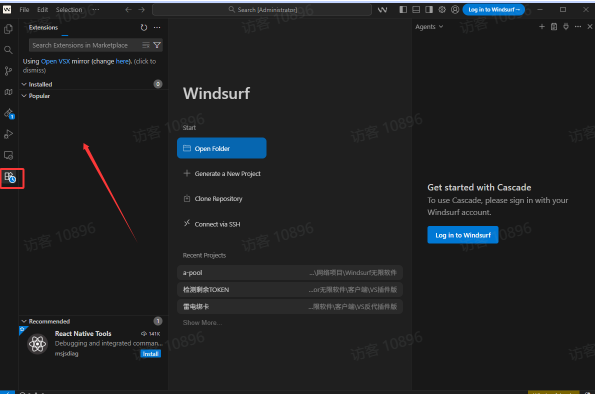The height and width of the screenshot is (394, 595).
Task: Open the account profile icon in the title bar
Action: point(455,9)
